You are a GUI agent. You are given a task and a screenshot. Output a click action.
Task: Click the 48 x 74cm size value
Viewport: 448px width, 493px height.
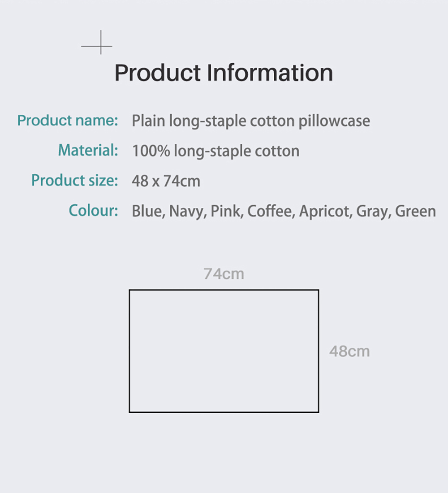(x=166, y=181)
